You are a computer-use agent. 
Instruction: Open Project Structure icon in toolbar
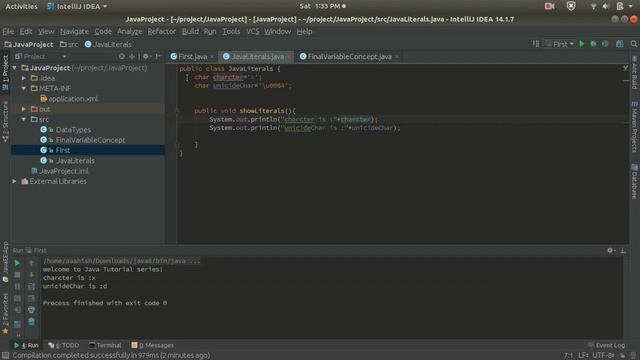click(620, 44)
